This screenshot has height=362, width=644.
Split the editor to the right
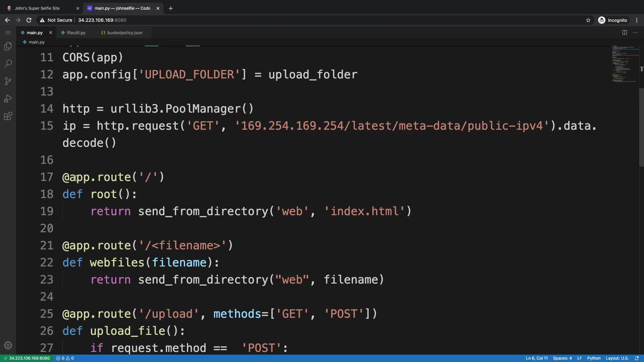(x=625, y=33)
